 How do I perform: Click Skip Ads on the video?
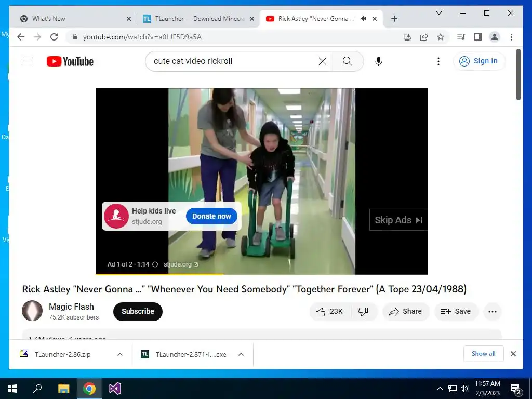(398, 220)
